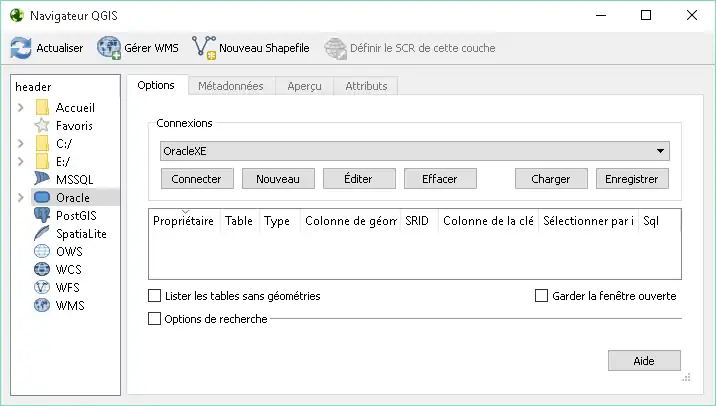Click the Enregistrer button
Screen dimensions: 716x406
(x=632, y=179)
